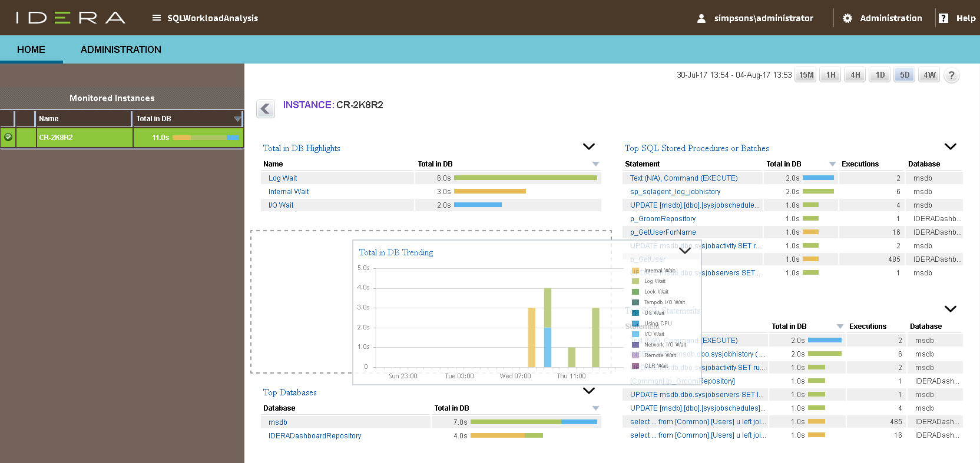
Task: Click the Internal Wait legend swatch
Action: 635,271
